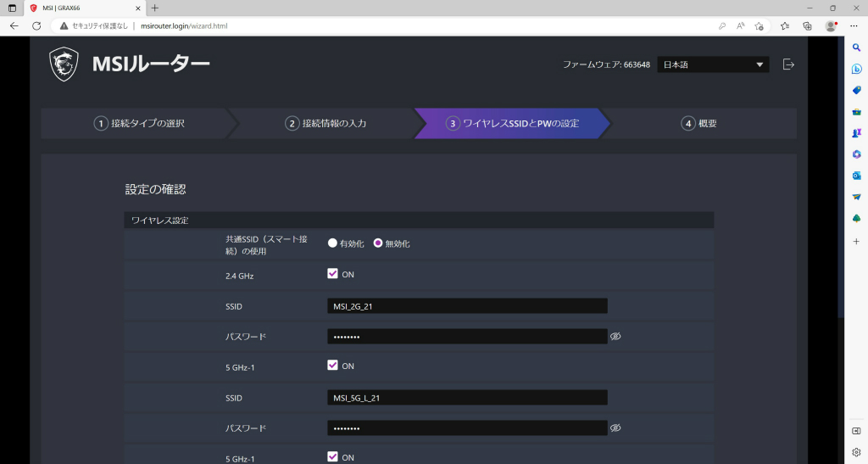Viewport: 868px width, 464px height.
Task: Reveal the 2.4 GHz password with the eye icon
Action: (615, 336)
